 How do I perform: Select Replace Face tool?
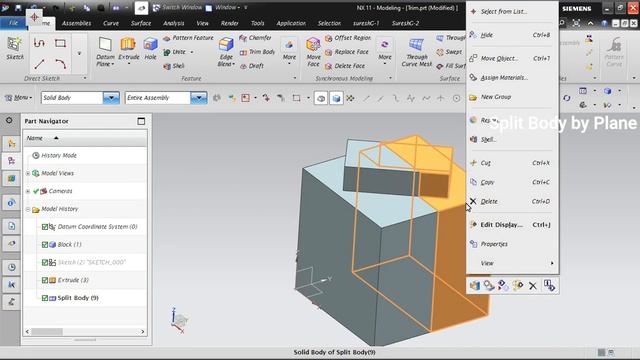347,52
